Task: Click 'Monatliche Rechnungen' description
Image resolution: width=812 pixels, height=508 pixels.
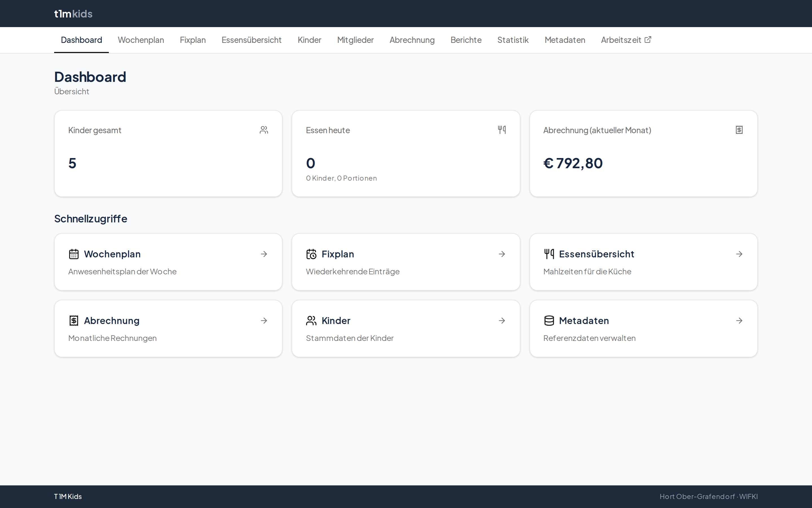Action: [112, 338]
